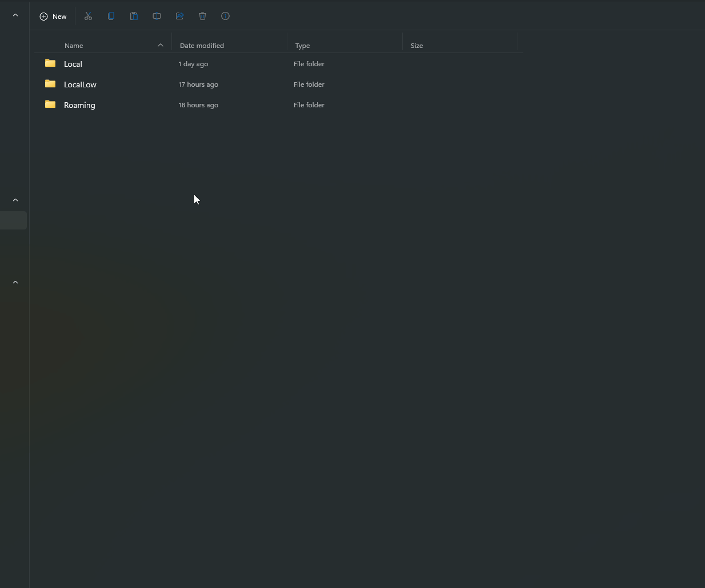Click the sort arrow on the Name column
This screenshot has width=705, height=588.
161,45
